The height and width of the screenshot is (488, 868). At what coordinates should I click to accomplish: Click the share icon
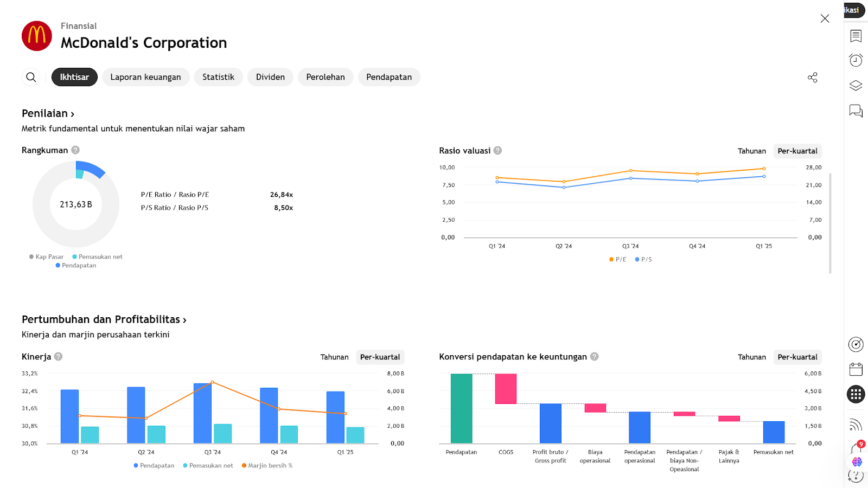(x=812, y=78)
